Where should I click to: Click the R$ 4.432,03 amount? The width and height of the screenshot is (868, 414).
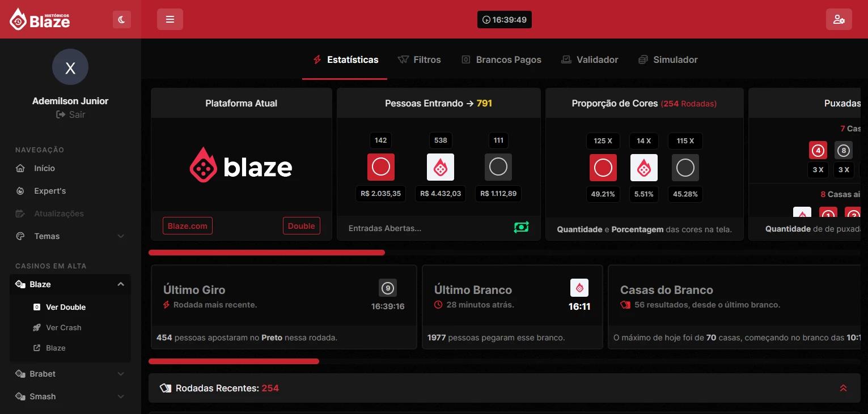pyautogui.click(x=441, y=194)
